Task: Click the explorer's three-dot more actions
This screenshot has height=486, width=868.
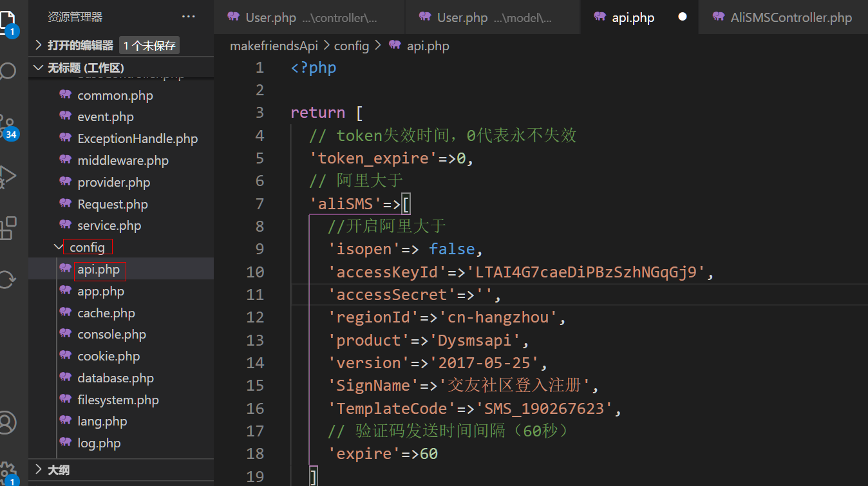Action: pyautogui.click(x=188, y=17)
